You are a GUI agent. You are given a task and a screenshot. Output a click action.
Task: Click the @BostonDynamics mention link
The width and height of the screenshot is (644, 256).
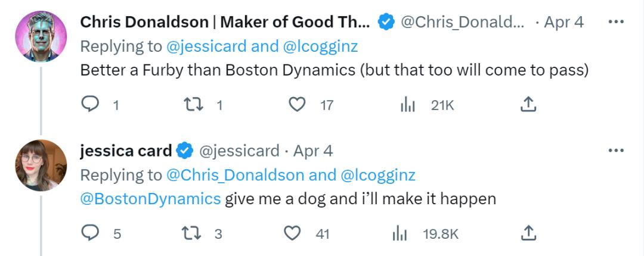[150, 198]
